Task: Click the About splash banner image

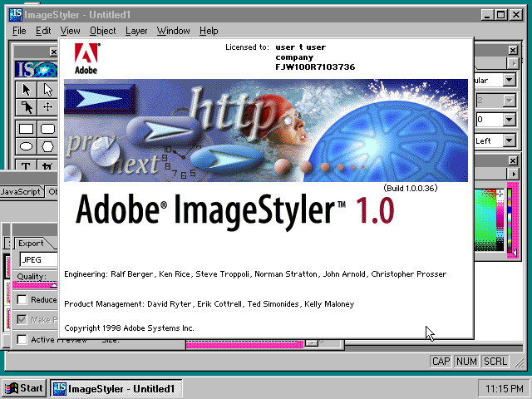Action: (266, 131)
